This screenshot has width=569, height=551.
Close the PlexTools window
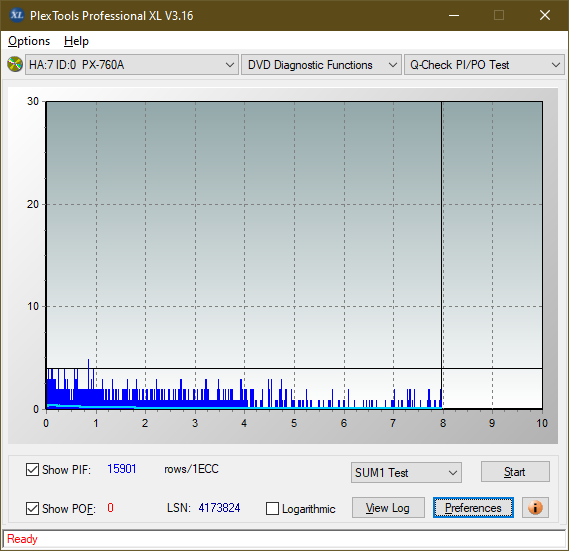click(545, 15)
